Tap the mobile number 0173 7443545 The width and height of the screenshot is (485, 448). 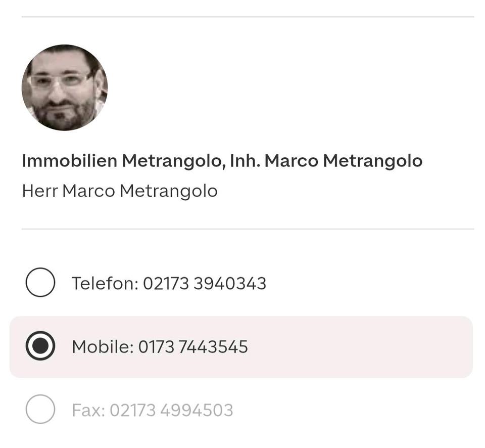[x=193, y=347]
